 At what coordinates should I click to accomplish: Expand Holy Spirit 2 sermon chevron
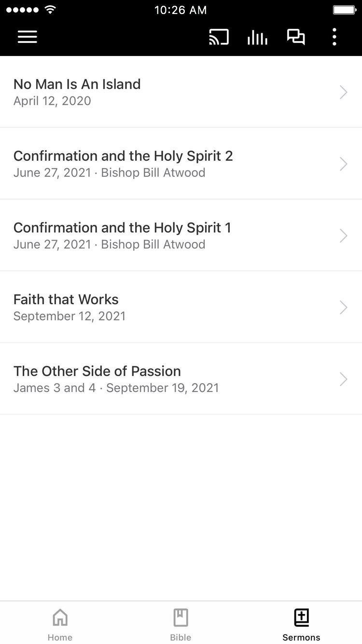(343, 164)
